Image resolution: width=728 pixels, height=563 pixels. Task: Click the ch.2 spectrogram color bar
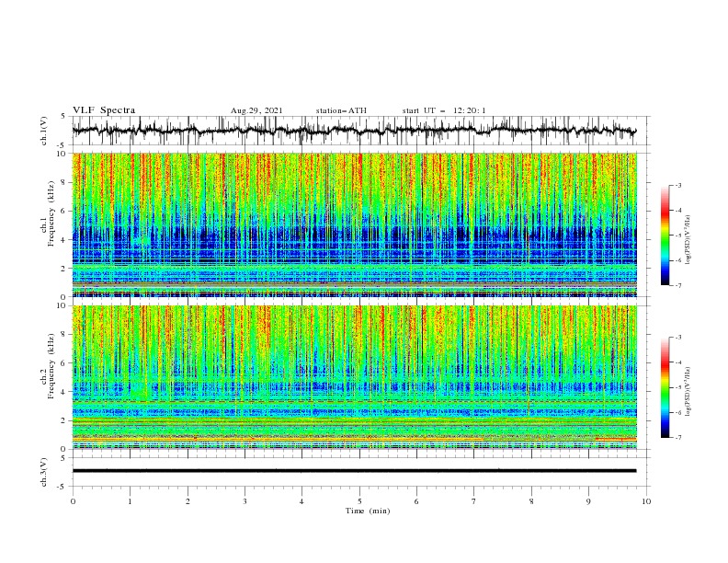click(665, 387)
